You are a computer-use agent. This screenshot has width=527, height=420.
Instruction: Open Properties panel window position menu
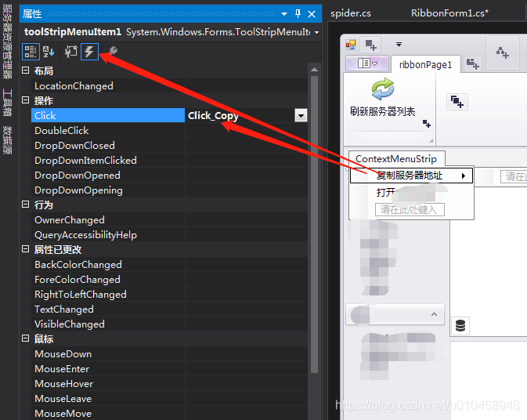coord(284,14)
